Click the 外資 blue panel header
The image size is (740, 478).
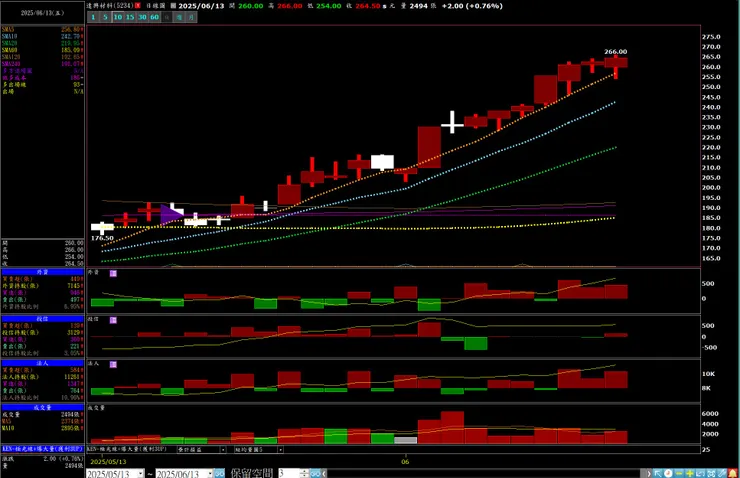pyautogui.click(x=42, y=272)
